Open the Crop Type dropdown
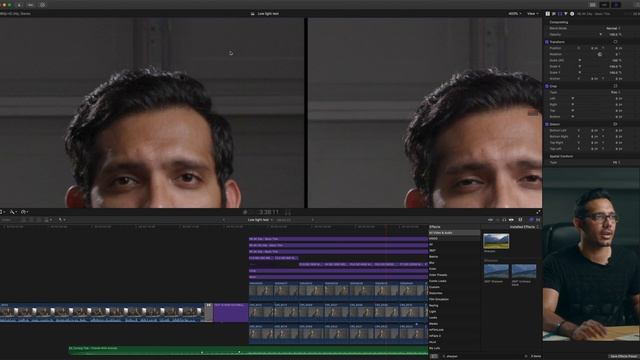 pyautogui.click(x=616, y=92)
